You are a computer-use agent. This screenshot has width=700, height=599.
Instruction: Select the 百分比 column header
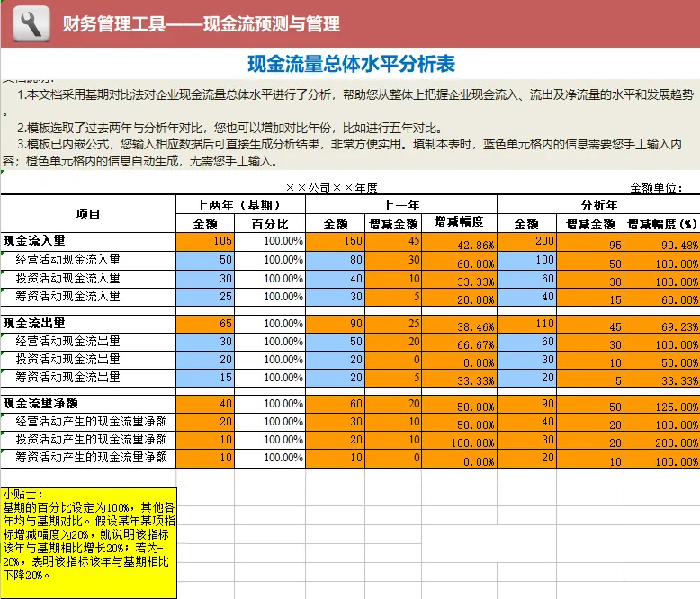click(270, 224)
